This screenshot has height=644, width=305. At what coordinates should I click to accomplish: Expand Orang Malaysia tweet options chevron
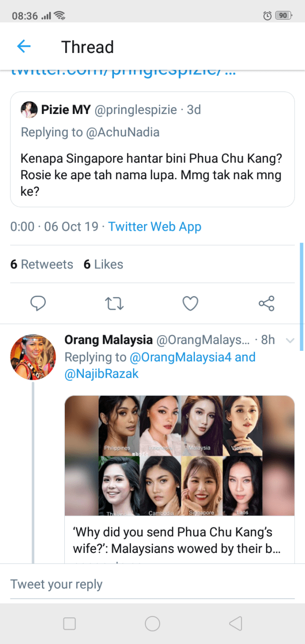(290, 340)
